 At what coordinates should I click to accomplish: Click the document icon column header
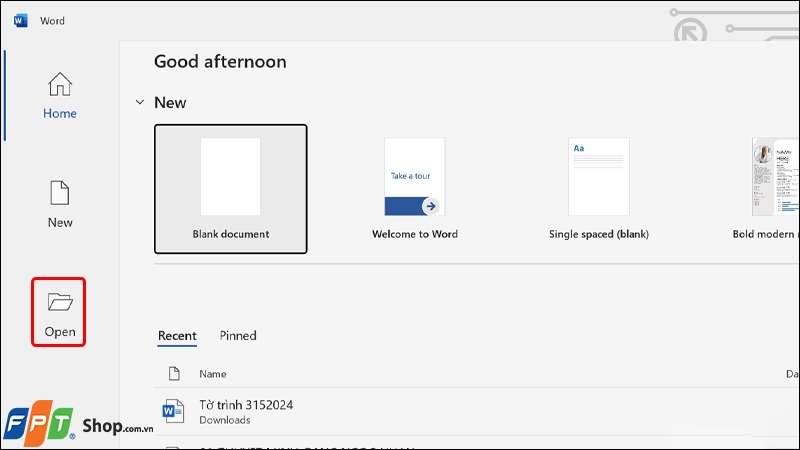pos(174,374)
